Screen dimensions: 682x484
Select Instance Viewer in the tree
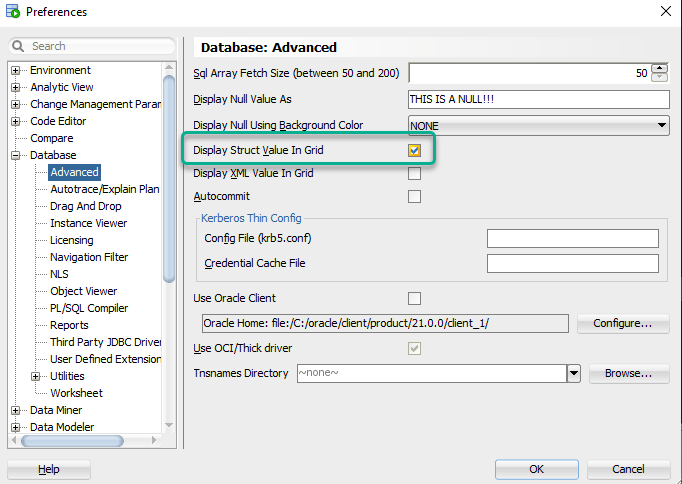click(88, 223)
